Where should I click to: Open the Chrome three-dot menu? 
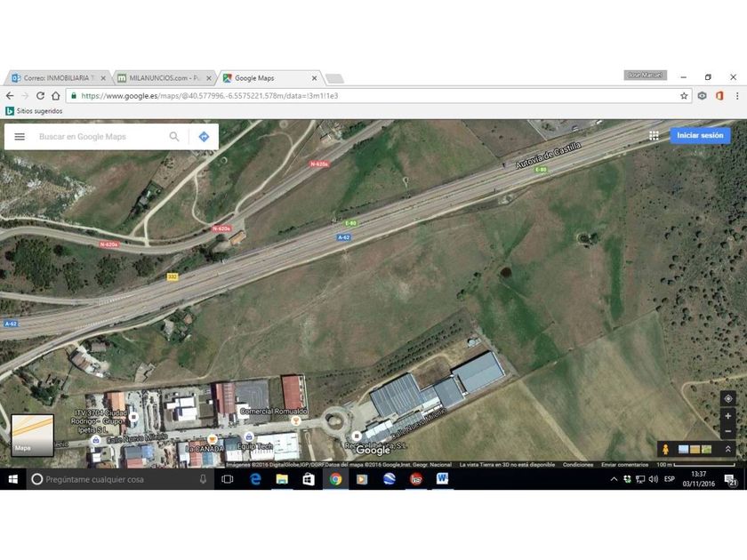click(x=737, y=96)
